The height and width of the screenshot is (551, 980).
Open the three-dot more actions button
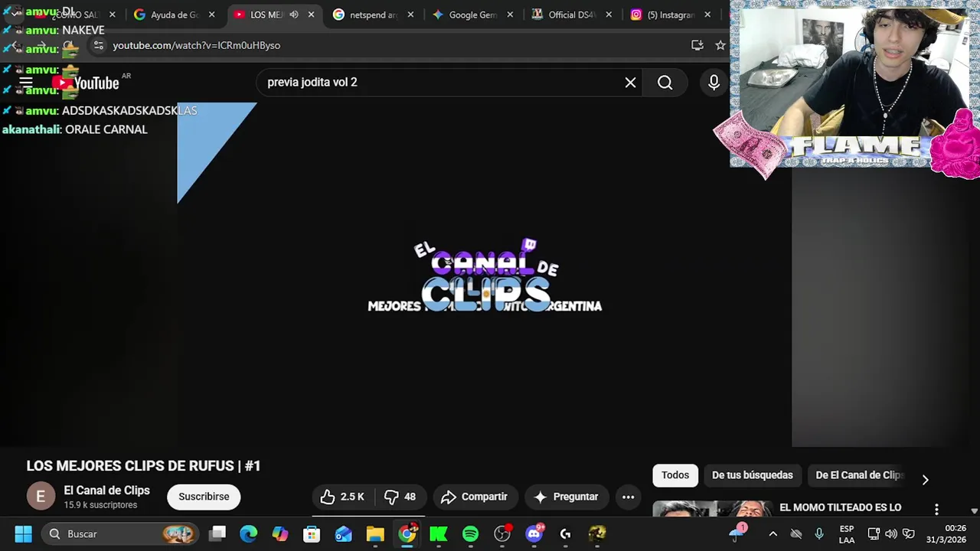pos(628,497)
